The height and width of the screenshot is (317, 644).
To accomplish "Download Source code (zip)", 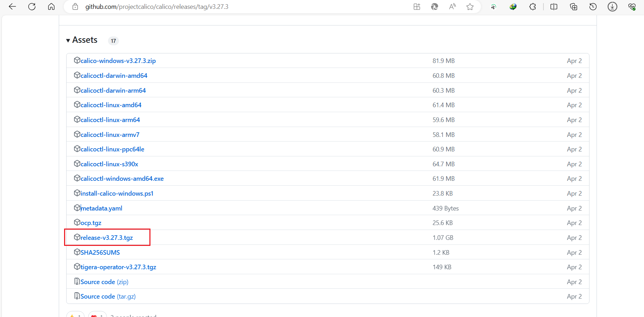I will (x=104, y=282).
